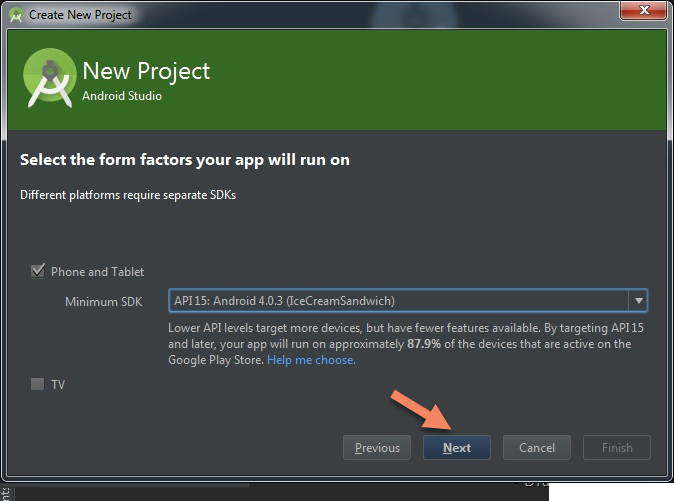Click the Android Studio logo in green header
The image size is (674, 501).
49,77
